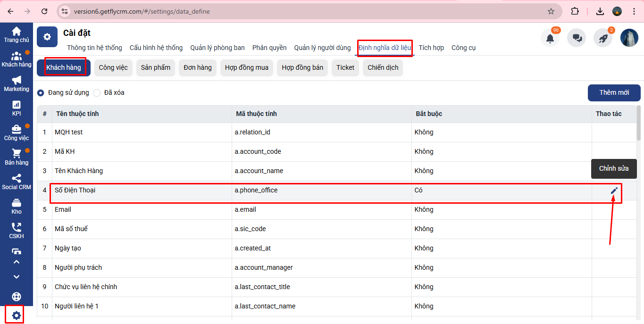This screenshot has width=644, height=324.
Task: Open CSKH phone icon in sidebar
Action: click(x=17, y=231)
